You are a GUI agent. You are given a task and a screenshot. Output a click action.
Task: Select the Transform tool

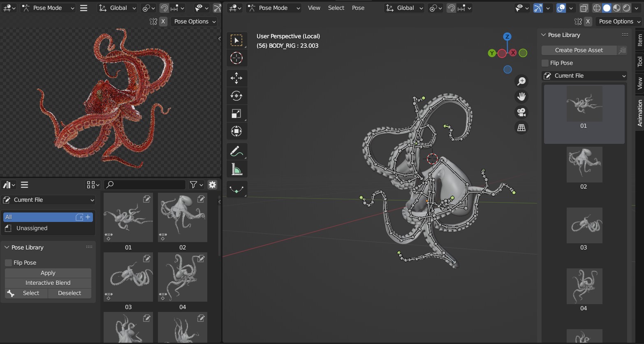coord(236,131)
